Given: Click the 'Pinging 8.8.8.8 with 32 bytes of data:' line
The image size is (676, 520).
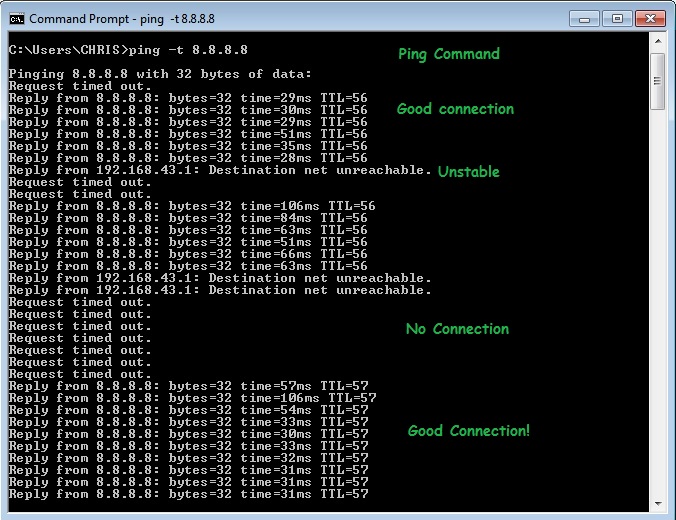Looking at the screenshot, I should (160, 74).
